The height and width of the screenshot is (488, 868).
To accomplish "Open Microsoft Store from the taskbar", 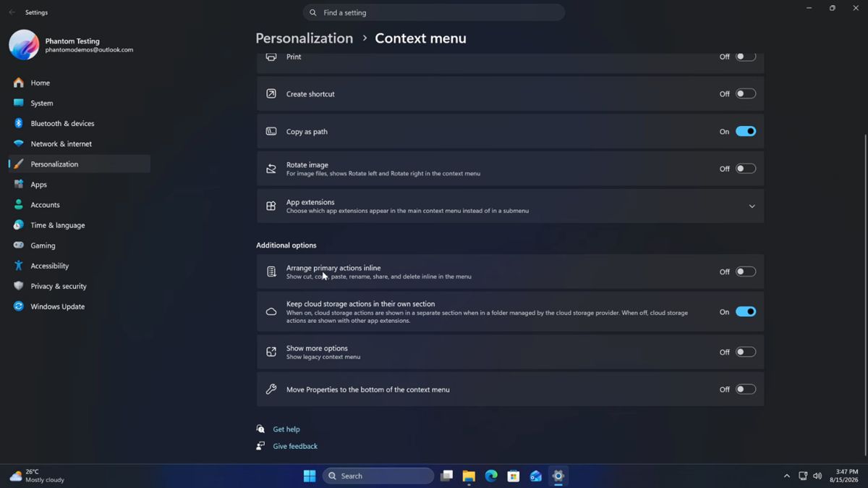I will [514, 476].
